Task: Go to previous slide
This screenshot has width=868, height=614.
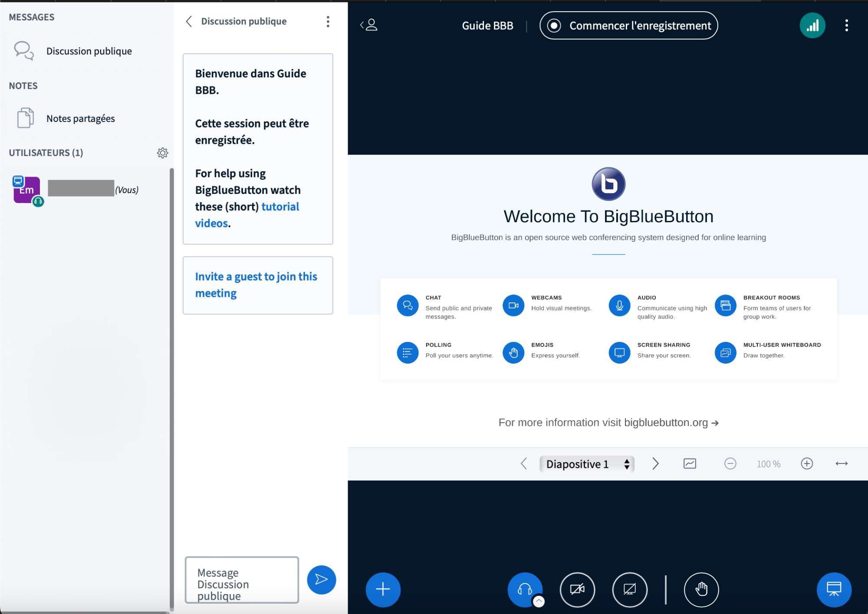Action: (524, 464)
